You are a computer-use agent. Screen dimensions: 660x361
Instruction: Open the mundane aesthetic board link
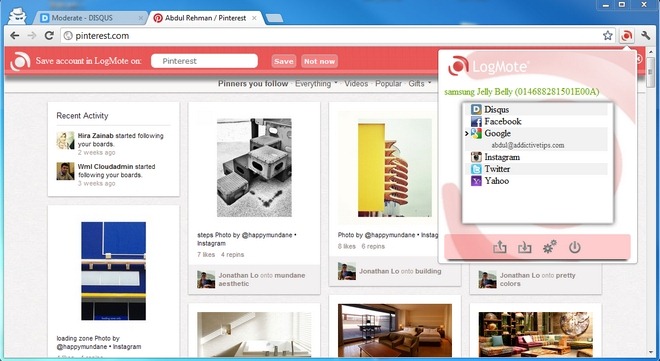[x=262, y=279]
